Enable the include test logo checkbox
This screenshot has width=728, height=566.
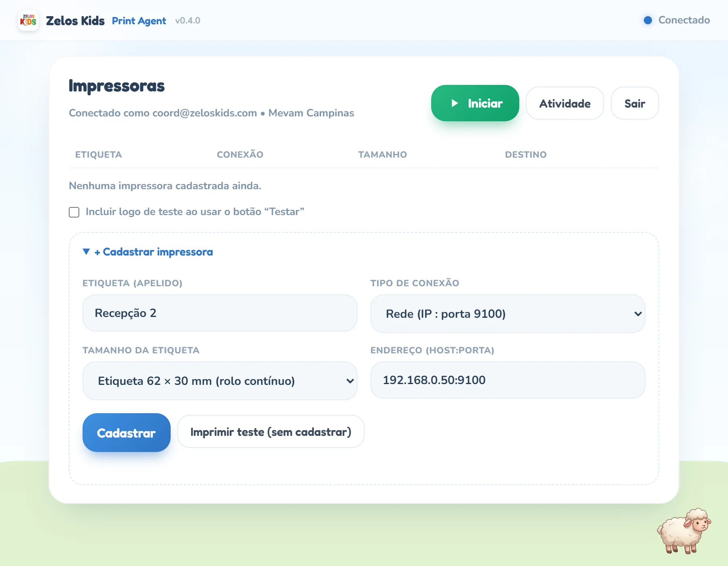click(x=74, y=212)
